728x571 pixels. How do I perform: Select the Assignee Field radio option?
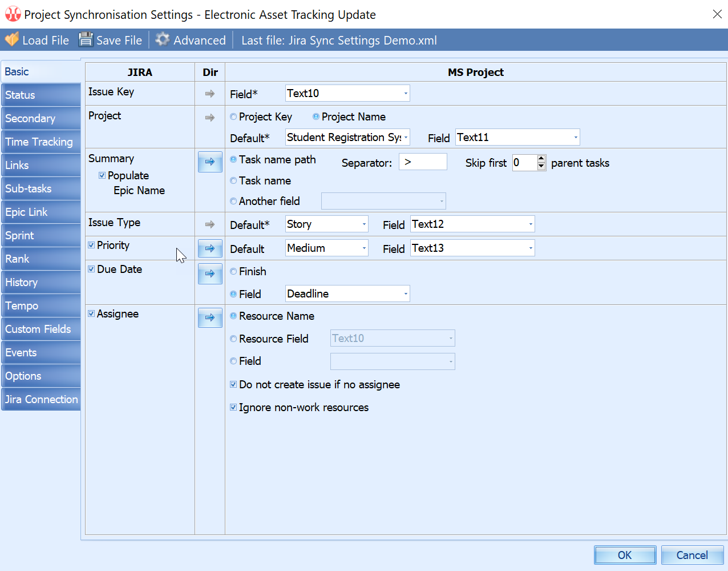tap(233, 361)
